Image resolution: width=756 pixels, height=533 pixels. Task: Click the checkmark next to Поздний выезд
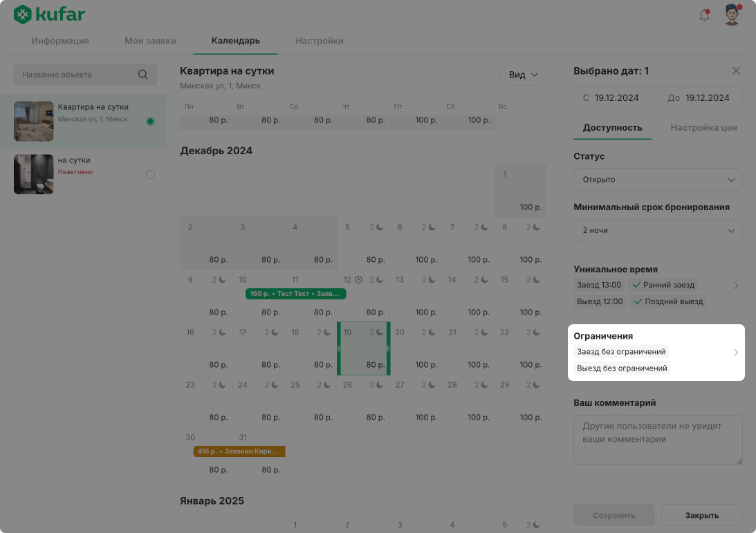click(638, 301)
